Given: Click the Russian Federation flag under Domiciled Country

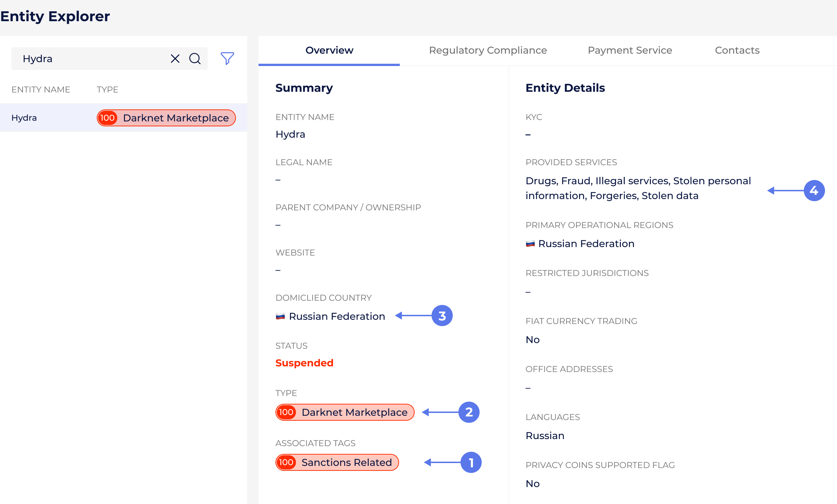Looking at the screenshot, I should pos(280,316).
